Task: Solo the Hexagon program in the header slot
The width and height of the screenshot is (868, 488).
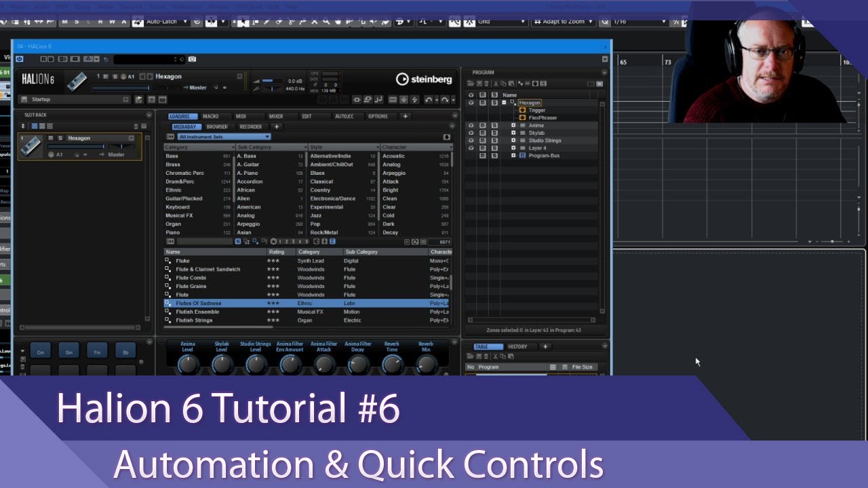Action: coord(115,77)
